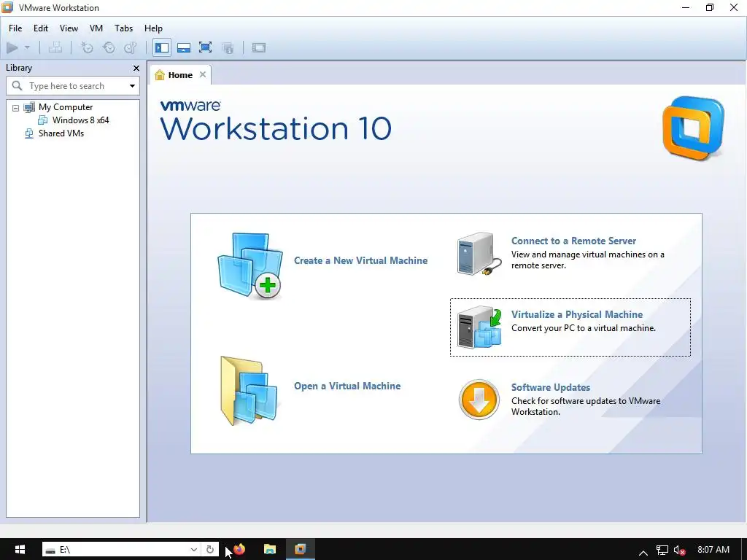Toggle the thumbnail bar view button
Screen dimensions: 747x560
coord(183,47)
